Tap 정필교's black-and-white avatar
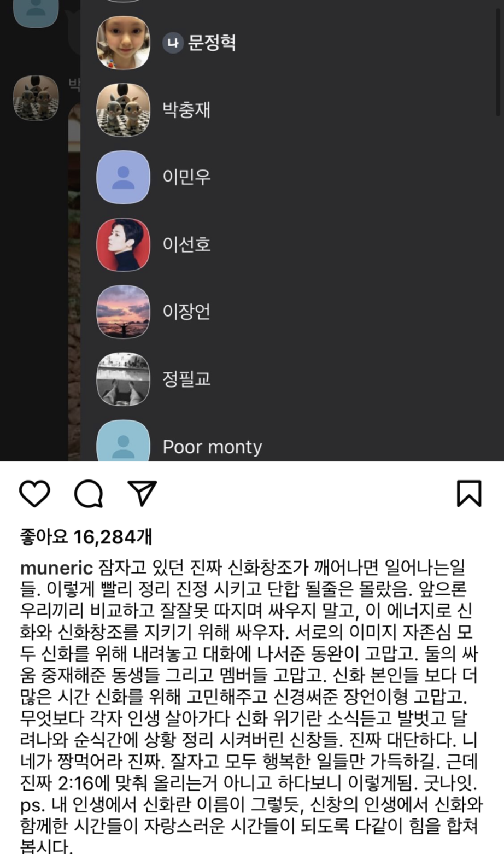This screenshot has height=854, width=504. coord(123,379)
